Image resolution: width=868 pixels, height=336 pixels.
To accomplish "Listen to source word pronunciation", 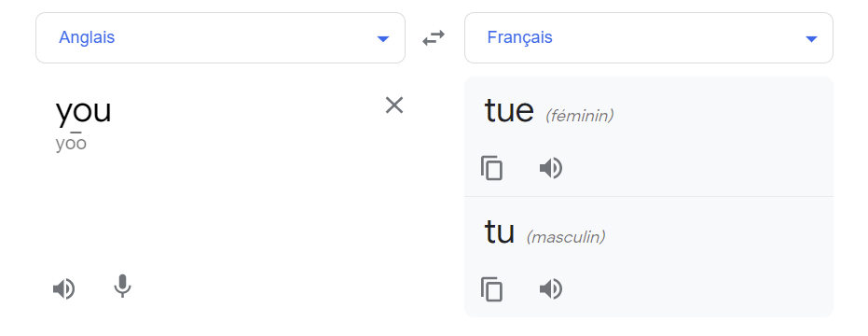I will pos(63,289).
